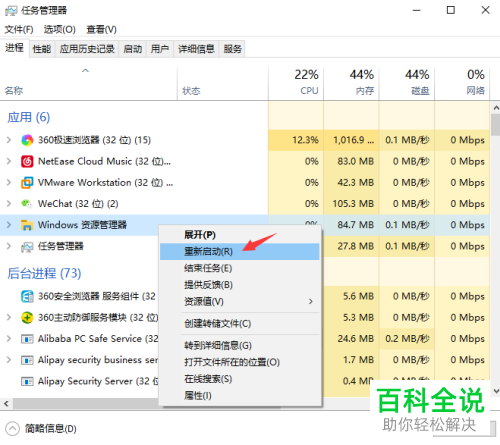Choose 重新启动(R) from context menu
The width and height of the screenshot is (500, 445).
point(240,252)
